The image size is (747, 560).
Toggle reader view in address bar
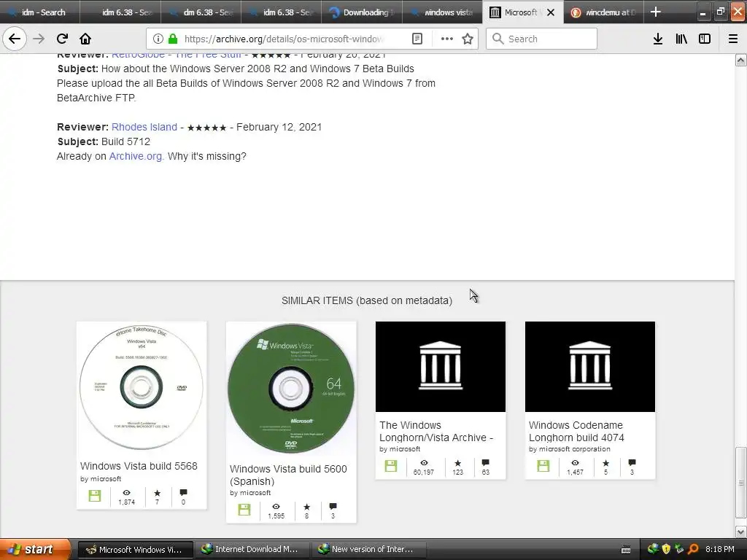[417, 39]
